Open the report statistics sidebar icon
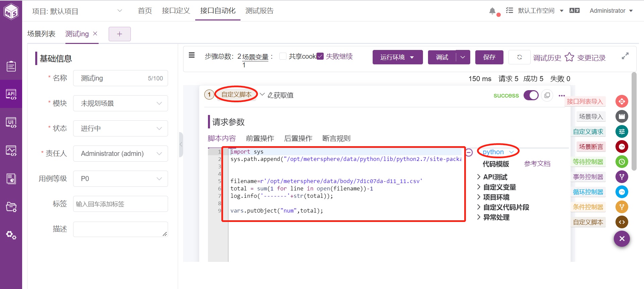The width and height of the screenshot is (644, 289). click(11, 179)
